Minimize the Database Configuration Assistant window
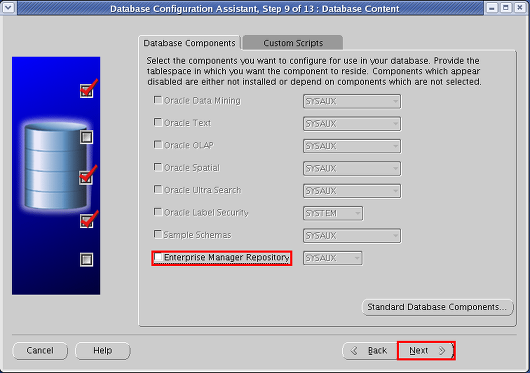Screen dimensions: 530x373 (x=492, y=8)
